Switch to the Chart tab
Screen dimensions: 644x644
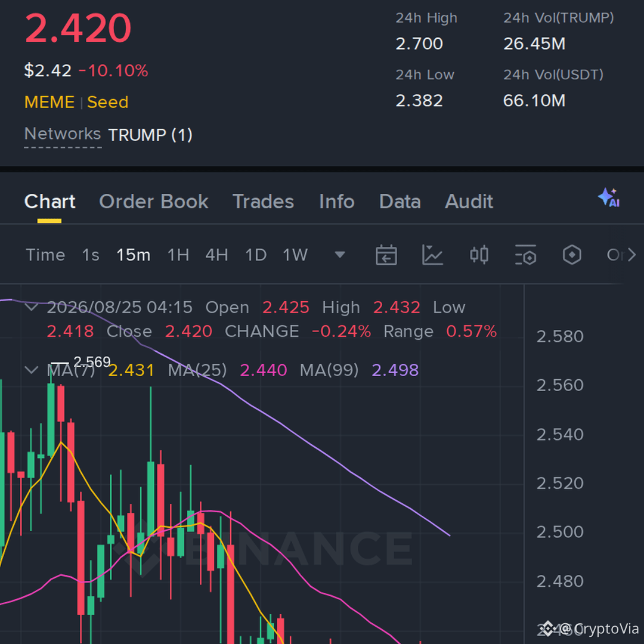[49, 202]
